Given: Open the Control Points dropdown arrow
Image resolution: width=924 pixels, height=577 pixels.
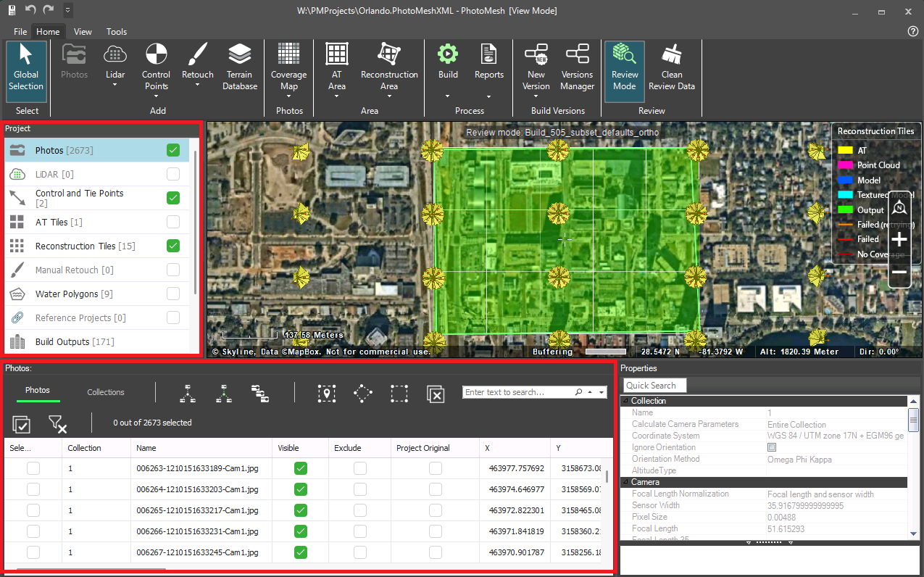Looking at the screenshot, I should (156, 97).
